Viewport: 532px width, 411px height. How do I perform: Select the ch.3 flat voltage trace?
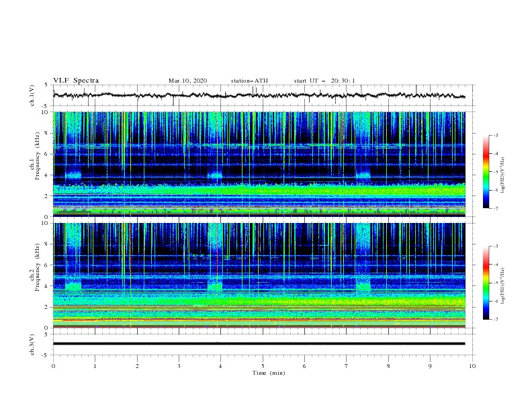coord(259,344)
